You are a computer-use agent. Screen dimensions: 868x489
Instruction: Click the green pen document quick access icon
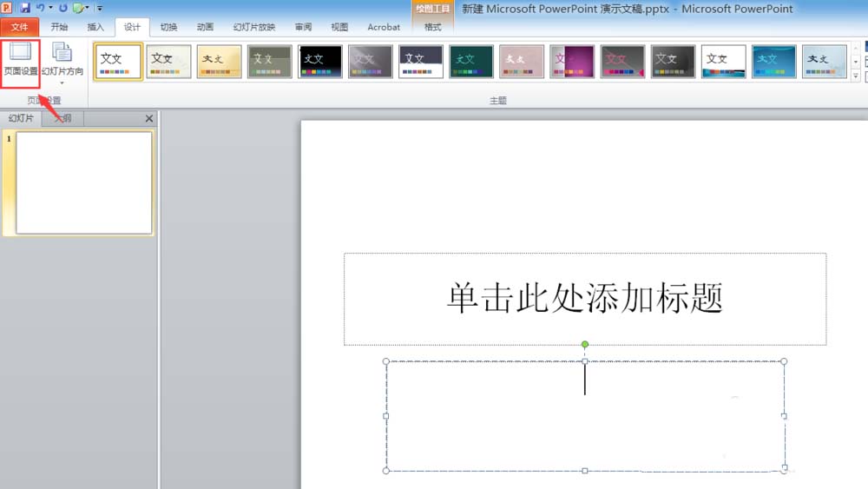(78, 8)
